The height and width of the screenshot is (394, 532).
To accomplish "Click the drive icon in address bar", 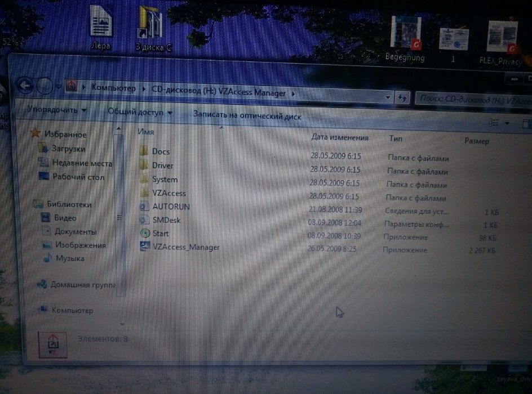I will pyautogui.click(x=71, y=86).
